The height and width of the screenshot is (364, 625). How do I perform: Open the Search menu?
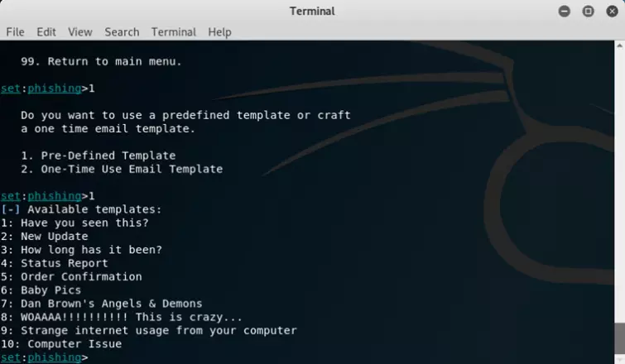122,31
